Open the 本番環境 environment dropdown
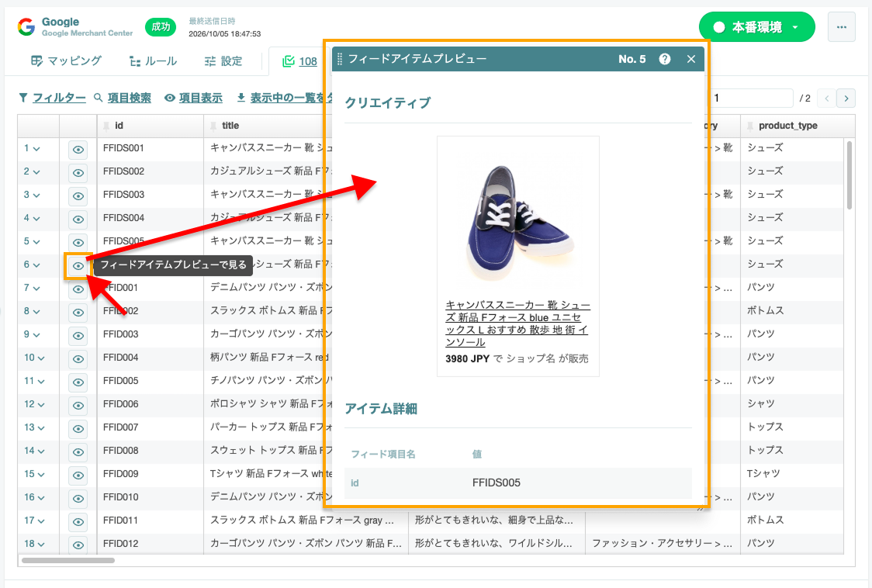 757,26
